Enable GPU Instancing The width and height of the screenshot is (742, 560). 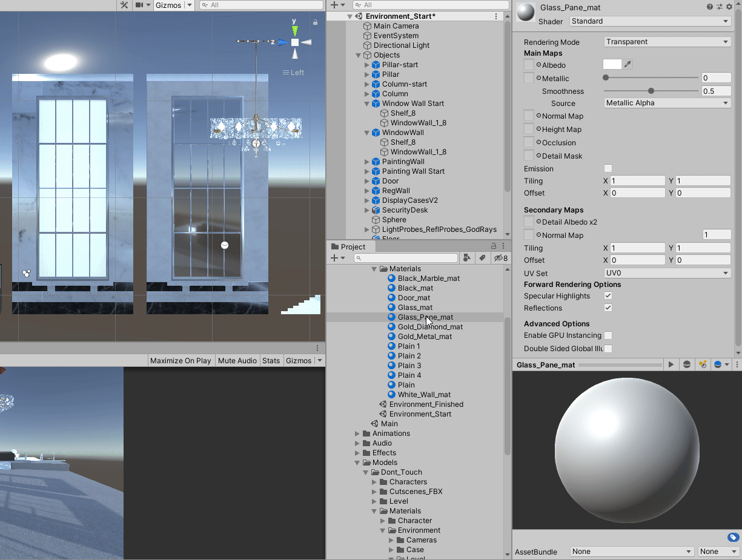pyautogui.click(x=608, y=335)
